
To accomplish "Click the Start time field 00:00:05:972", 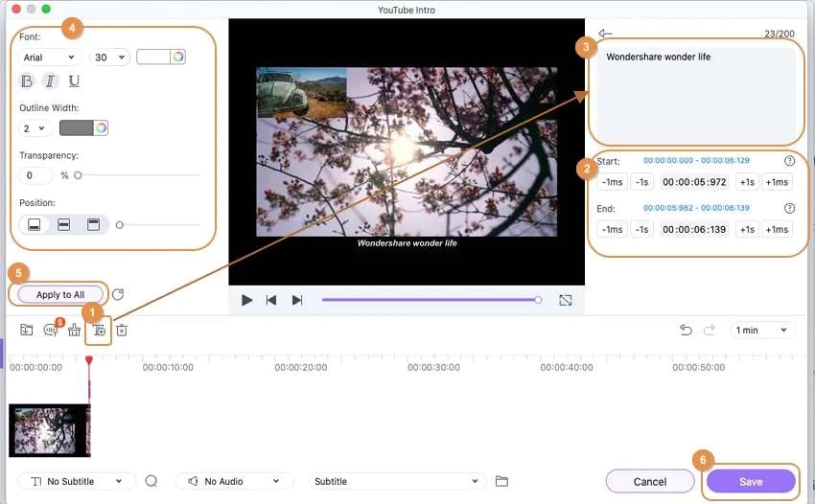I will (694, 182).
